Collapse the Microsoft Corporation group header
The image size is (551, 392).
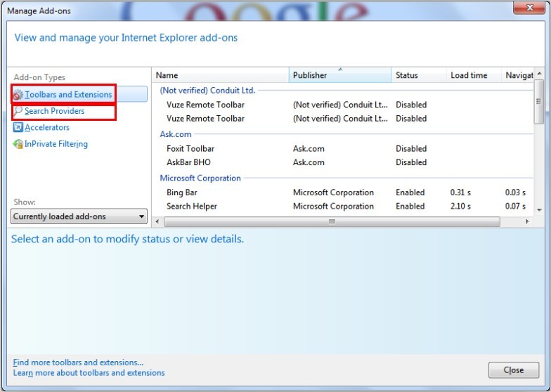point(200,178)
